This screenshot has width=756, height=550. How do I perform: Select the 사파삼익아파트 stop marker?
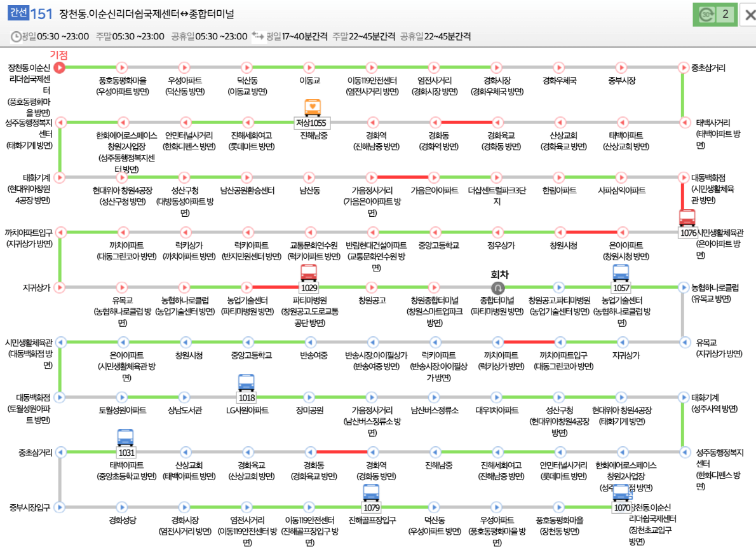(x=621, y=177)
